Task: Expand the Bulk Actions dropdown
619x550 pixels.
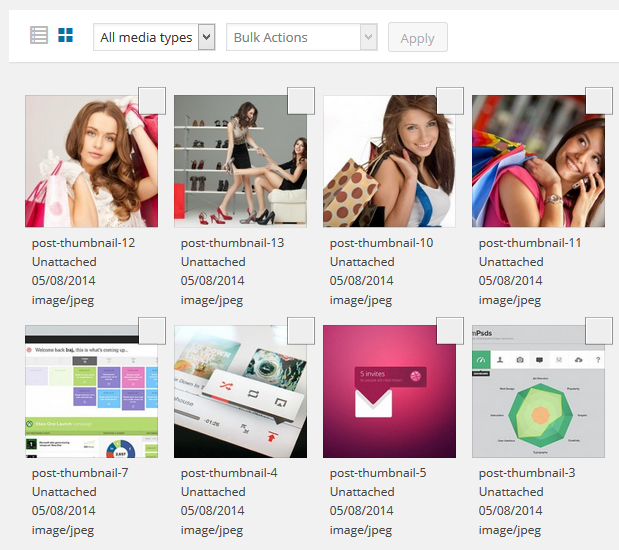Action: tap(301, 37)
